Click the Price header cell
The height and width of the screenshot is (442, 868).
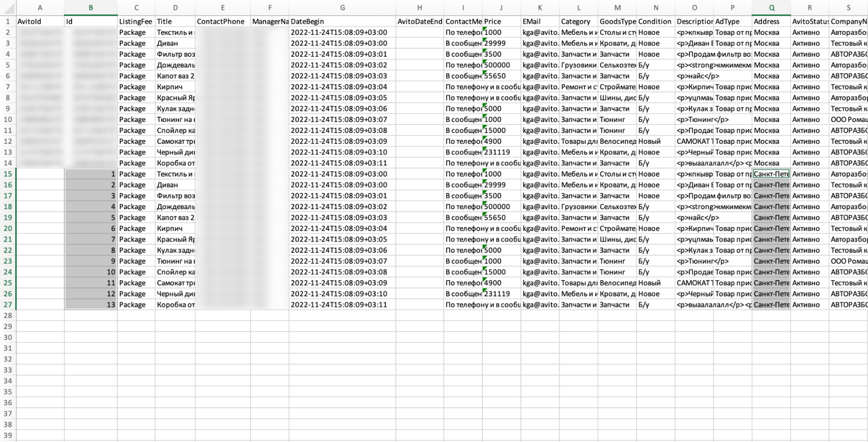click(x=501, y=21)
